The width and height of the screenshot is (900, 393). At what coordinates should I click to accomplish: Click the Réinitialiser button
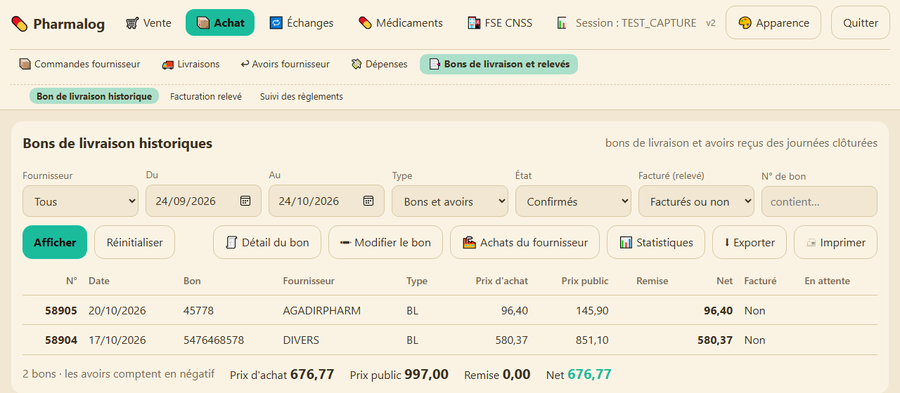tap(134, 242)
